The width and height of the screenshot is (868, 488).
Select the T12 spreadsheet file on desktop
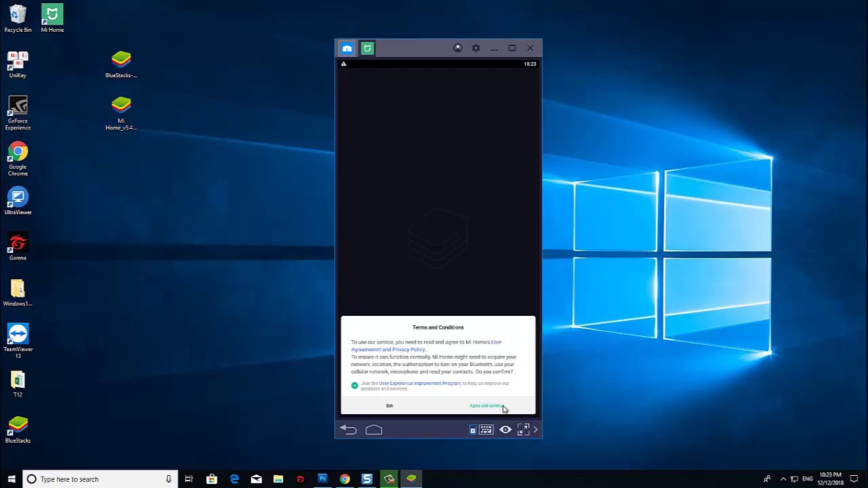point(18,384)
